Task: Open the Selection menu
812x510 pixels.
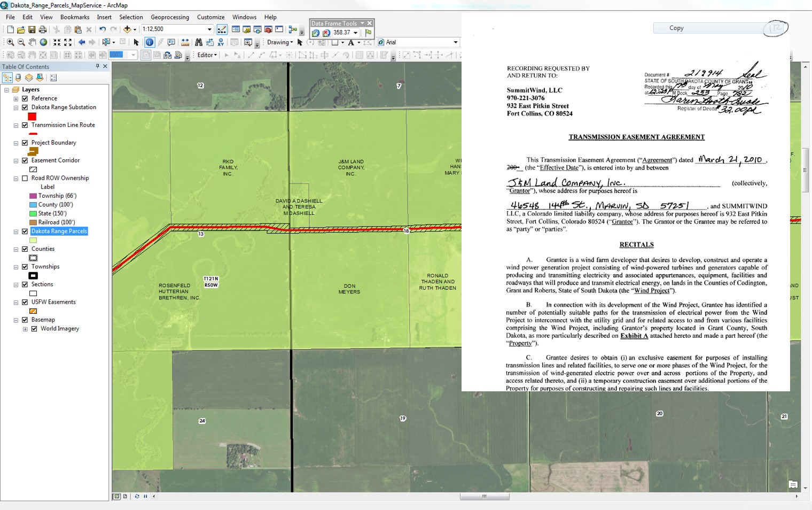Action: [x=131, y=17]
